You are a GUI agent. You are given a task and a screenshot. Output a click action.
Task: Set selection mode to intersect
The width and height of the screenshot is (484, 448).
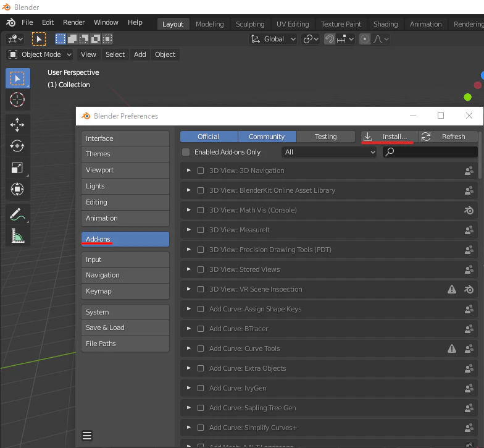pos(107,39)
